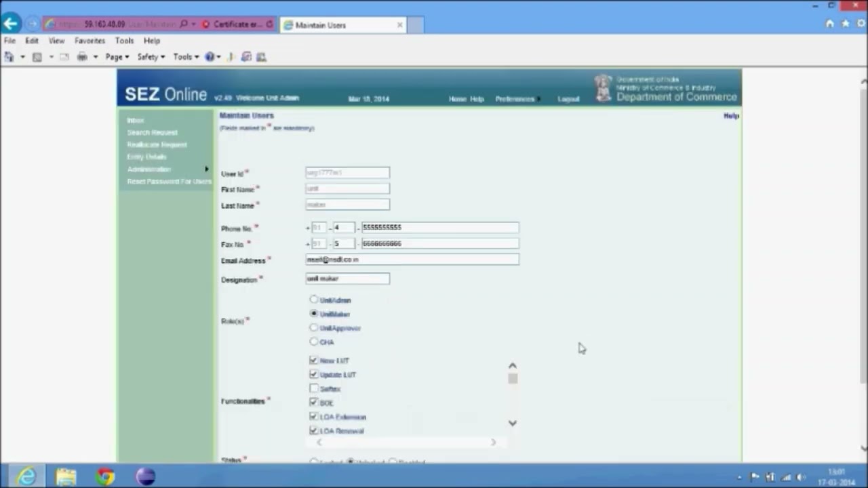Click Logout in the header

tap(568, 99)
